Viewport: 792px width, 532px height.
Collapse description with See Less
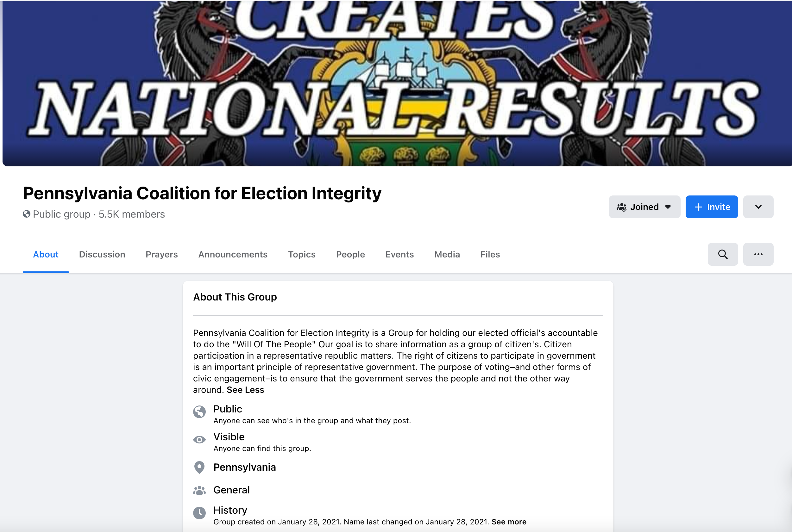click(x=245, y=390)
